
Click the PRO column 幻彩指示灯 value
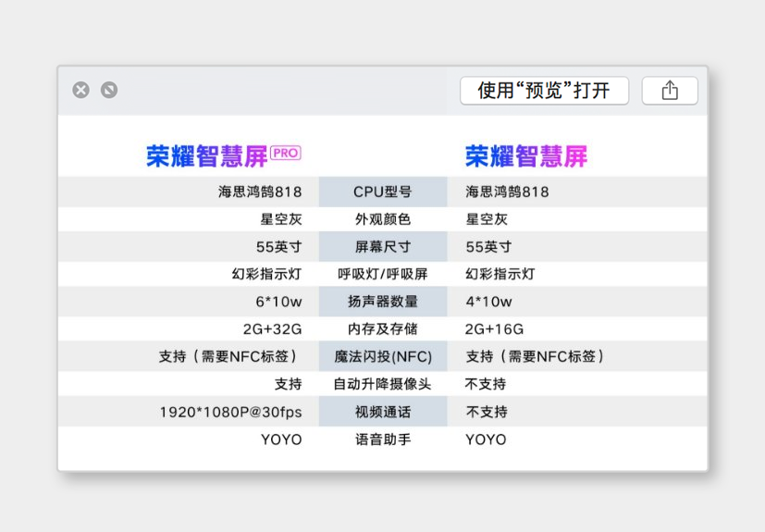(x=267, y=274)
